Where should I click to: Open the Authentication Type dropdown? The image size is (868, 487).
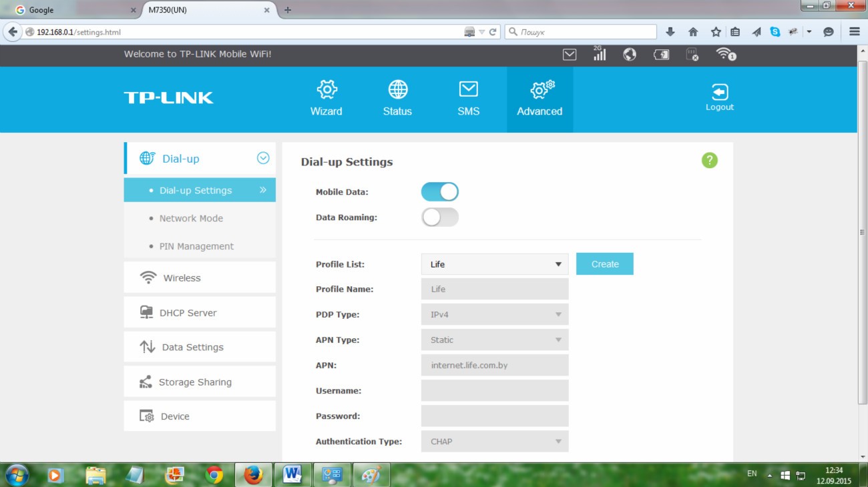494,442
